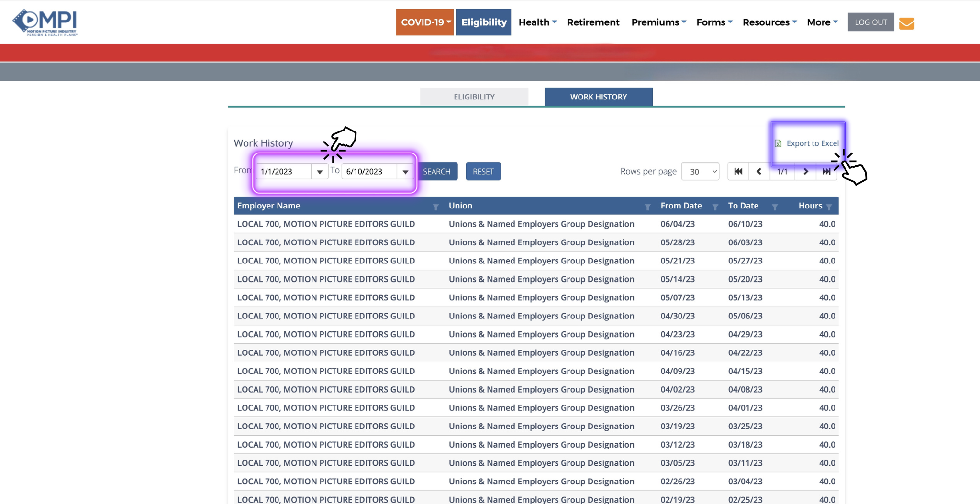Click the 04/30/23 From Date cell
The height and width of the screenshot is (504, 980).
678,316
